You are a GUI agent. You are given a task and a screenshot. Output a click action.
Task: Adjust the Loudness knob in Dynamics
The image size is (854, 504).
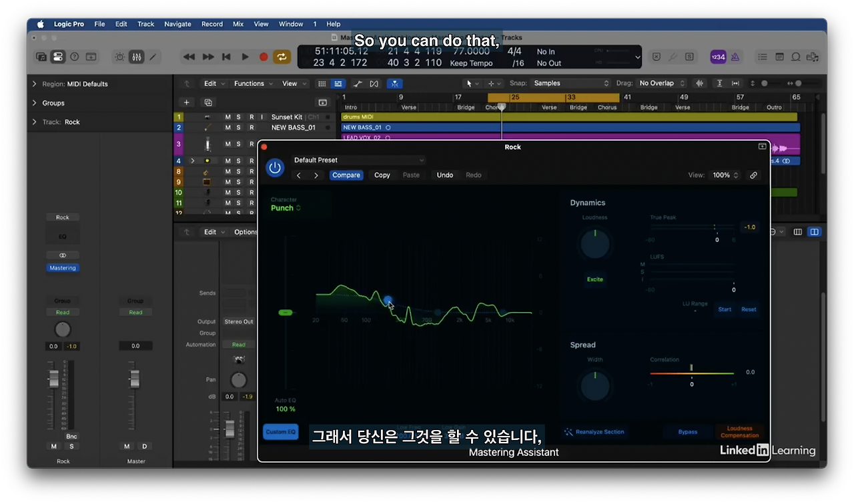(x=595, y=245)
